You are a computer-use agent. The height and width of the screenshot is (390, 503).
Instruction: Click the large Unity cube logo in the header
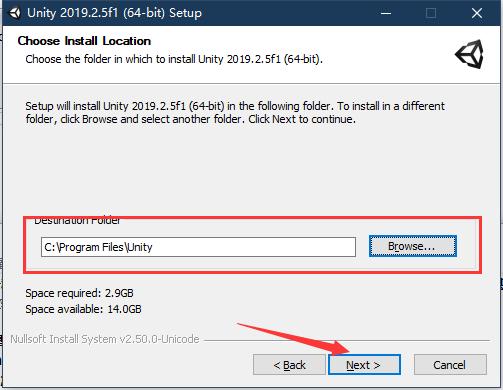470,54
